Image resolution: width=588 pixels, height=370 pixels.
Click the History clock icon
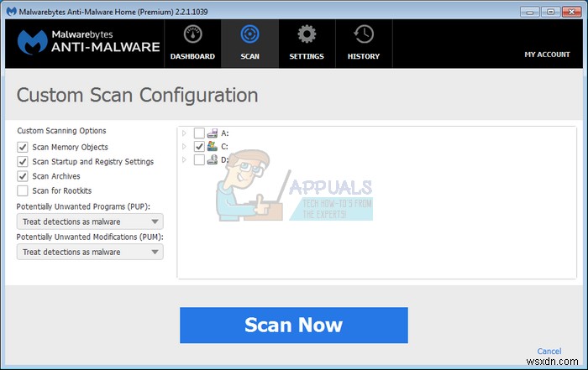click(364, 34)
